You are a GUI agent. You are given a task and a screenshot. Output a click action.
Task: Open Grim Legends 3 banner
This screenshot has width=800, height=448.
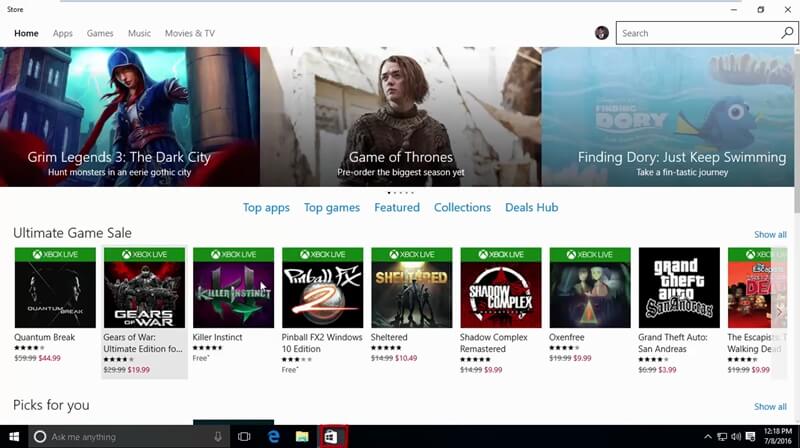[x=130, y=117]
